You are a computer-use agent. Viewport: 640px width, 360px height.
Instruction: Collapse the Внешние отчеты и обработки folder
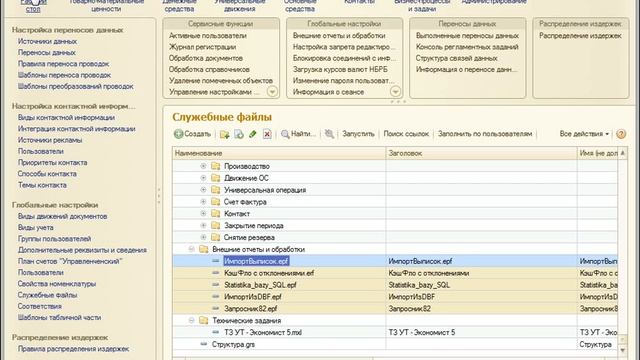tap(191, 249)
